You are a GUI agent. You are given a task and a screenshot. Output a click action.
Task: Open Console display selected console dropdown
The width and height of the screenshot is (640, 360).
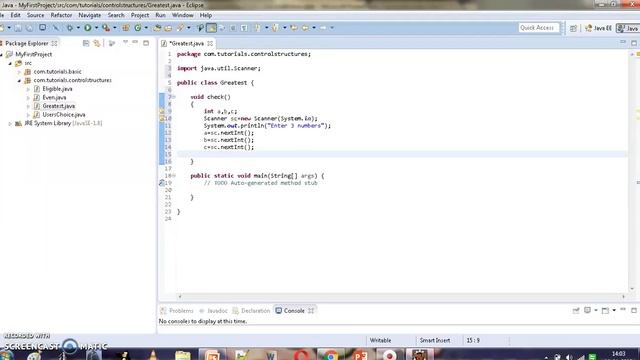tap(596, 311)
